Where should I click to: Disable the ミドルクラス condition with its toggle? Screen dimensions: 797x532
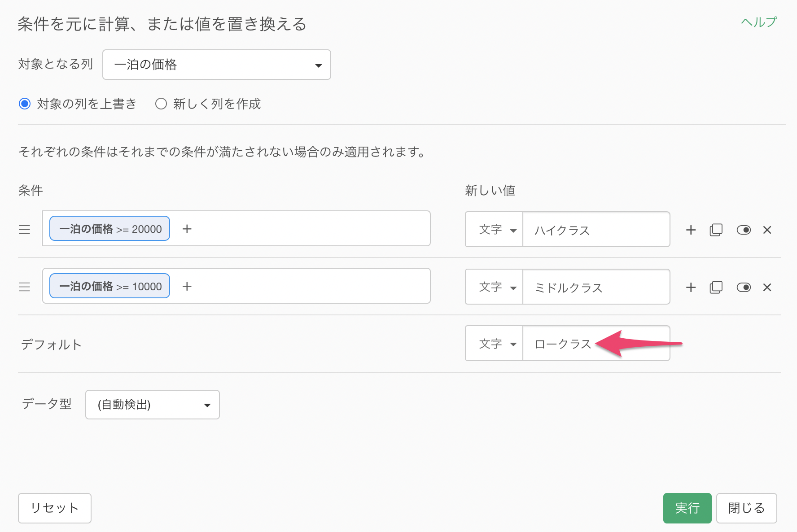click(x=743, y=288)
